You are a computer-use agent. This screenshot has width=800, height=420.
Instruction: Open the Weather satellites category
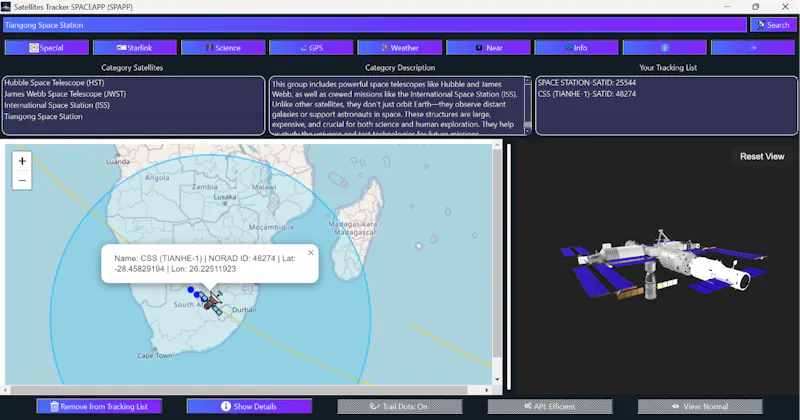400,47
